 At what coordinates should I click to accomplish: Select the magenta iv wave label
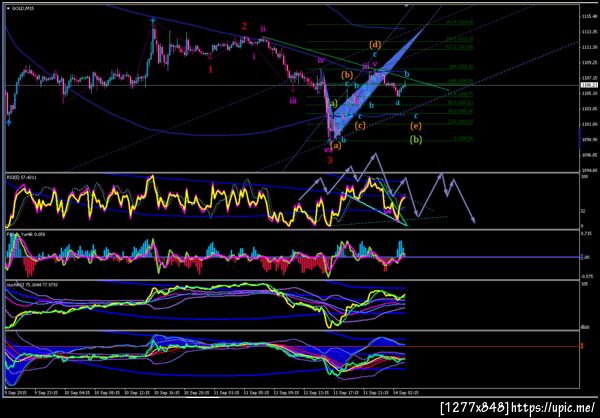[320, 60]
